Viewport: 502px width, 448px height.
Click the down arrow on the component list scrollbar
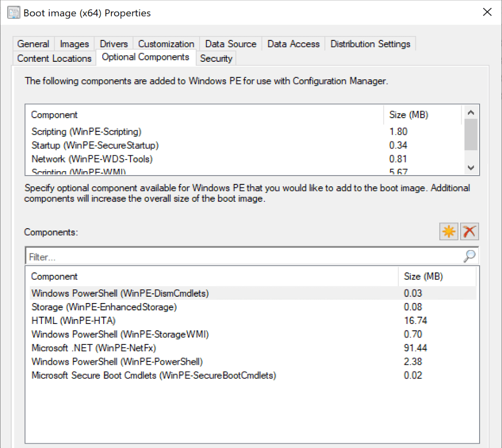pos(470,167)
